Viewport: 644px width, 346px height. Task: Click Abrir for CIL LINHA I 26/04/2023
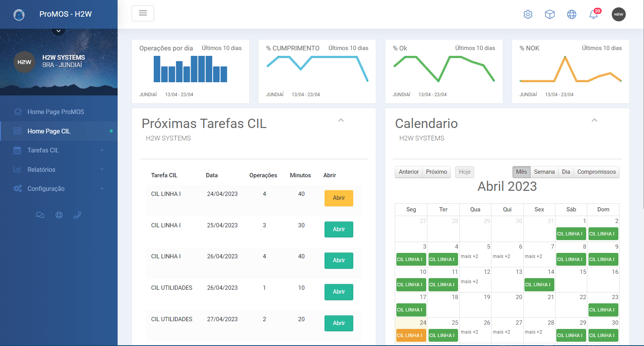pyautogui.click(x=339, y=260)
